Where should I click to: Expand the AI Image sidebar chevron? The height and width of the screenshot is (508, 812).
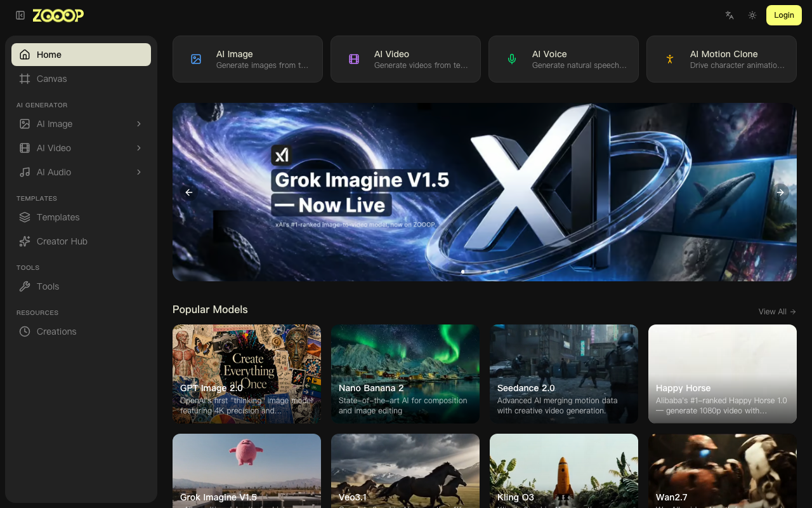pyautogui.click(x=139, y=124)
